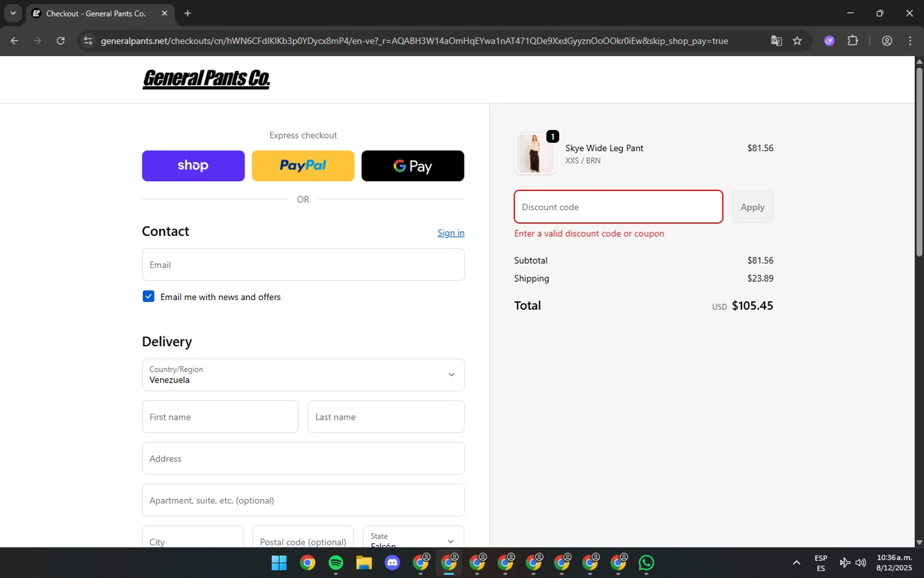Viewport: 924px width, 578px height.
Task: Show hidden system tray icons
Action: [x=796, y=563]
